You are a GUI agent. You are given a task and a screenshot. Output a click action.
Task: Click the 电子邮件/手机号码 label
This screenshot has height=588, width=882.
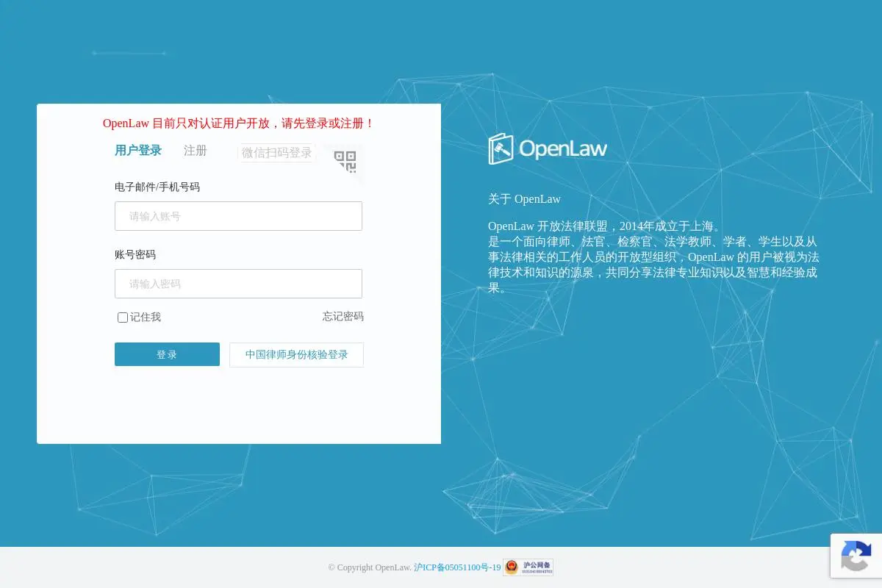pos(157,187)
